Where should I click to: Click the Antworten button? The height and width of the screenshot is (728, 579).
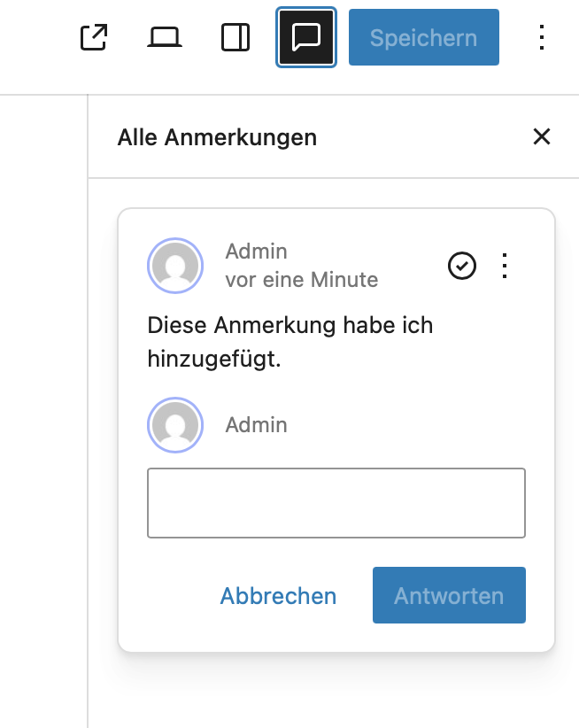tap(449, 596)
